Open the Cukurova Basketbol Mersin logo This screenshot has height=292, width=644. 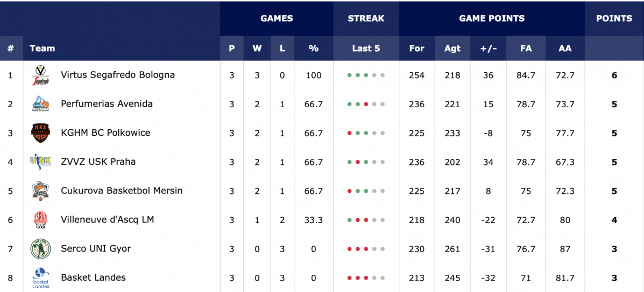coord(41,191)
